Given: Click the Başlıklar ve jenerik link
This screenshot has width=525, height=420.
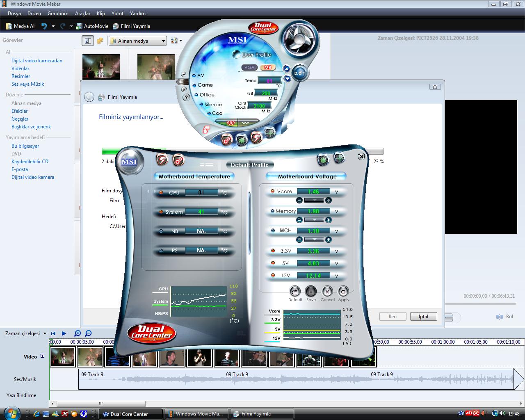Looking at the screenshot, I should pyautogui.click(x=31, y=127).
